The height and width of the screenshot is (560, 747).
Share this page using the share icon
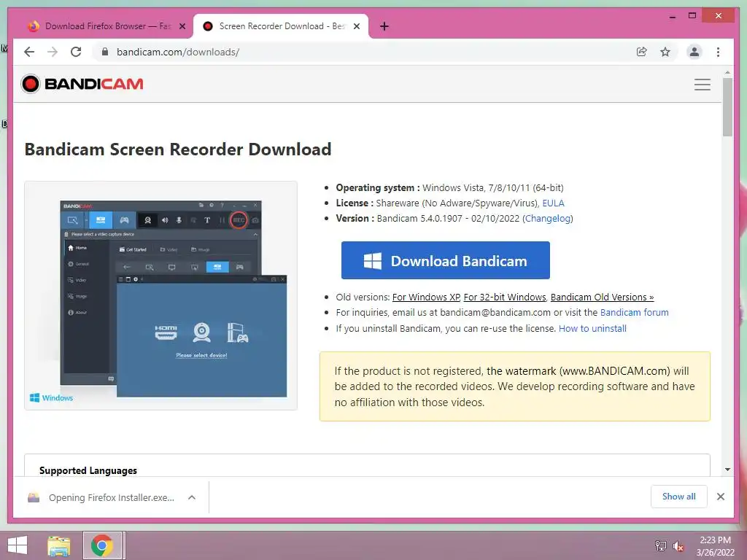642,52
